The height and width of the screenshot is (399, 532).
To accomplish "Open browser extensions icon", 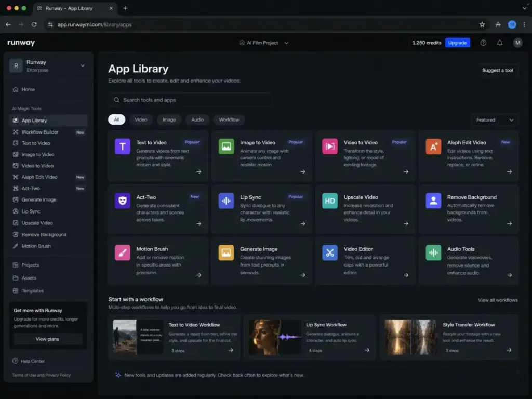I will pos(498,24).
